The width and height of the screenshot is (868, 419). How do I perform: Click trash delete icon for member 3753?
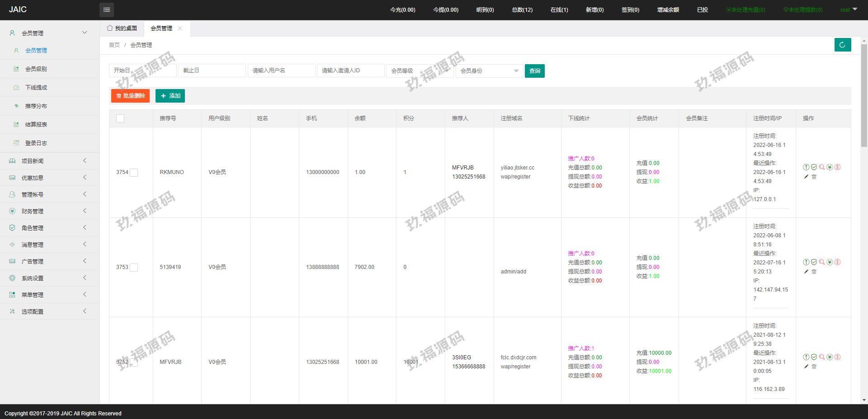[x=814, y=272]
